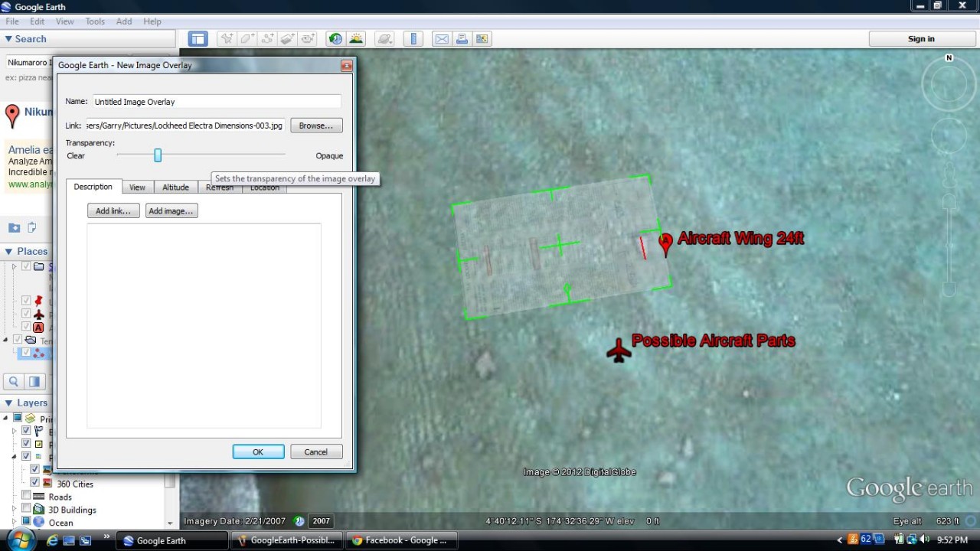Collapse the Places panel header
980x551 pixels.
26,251
